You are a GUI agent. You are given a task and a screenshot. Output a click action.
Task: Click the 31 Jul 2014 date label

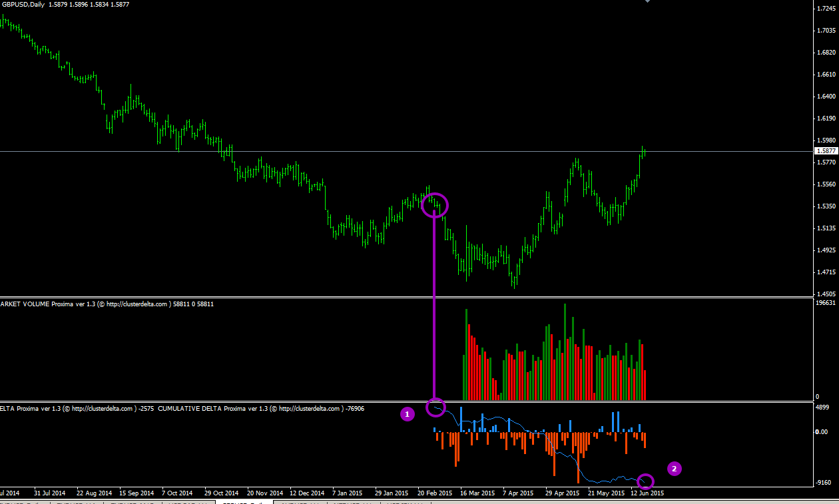click(x=49, y=493)
